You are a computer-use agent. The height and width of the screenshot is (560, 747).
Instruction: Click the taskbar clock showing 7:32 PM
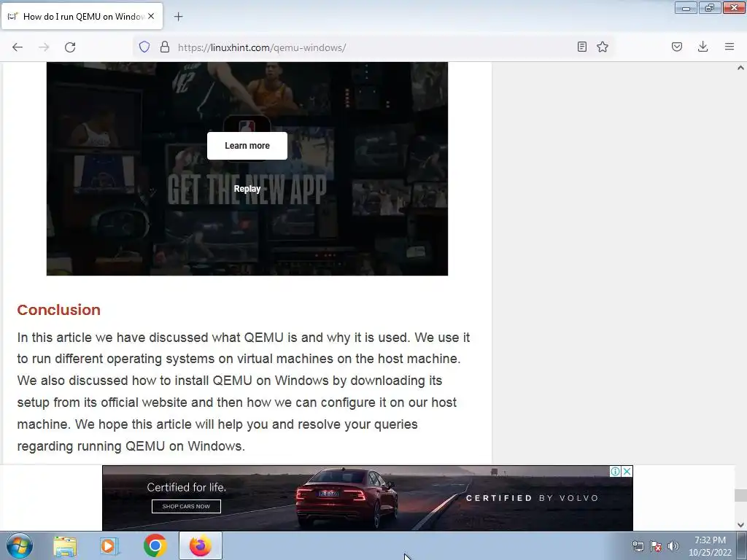click(x=710, y=546)
